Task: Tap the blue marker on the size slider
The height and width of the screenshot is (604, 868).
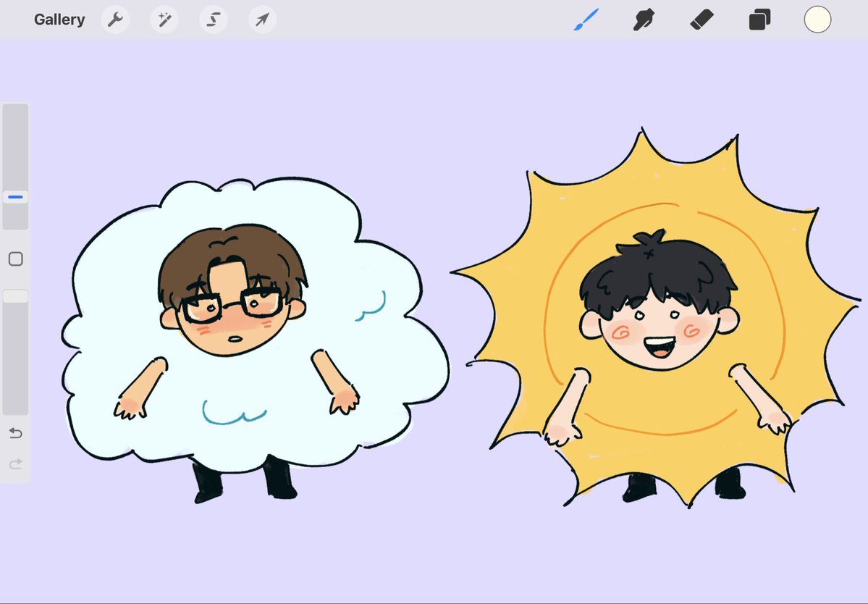Action: coord(15,196)
